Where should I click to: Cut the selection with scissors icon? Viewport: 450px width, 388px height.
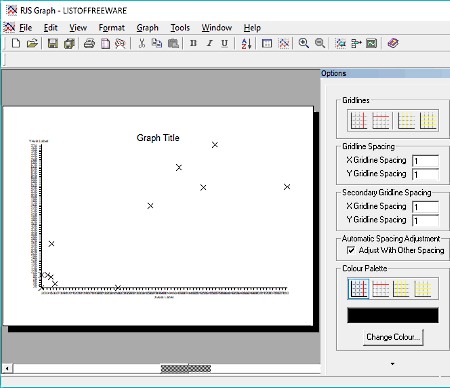pos(142,43)
